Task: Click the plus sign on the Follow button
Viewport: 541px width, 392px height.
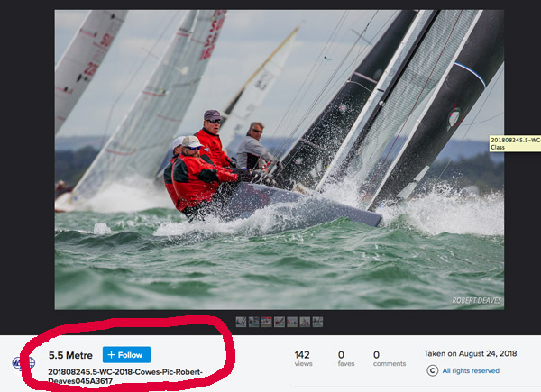Action: tap(111, 355)
